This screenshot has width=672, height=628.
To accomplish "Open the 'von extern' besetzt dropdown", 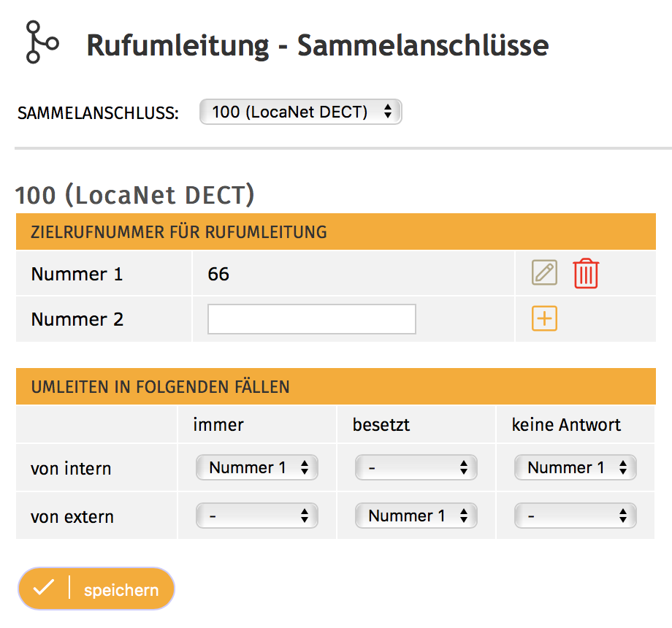I will tap(416, 516).
